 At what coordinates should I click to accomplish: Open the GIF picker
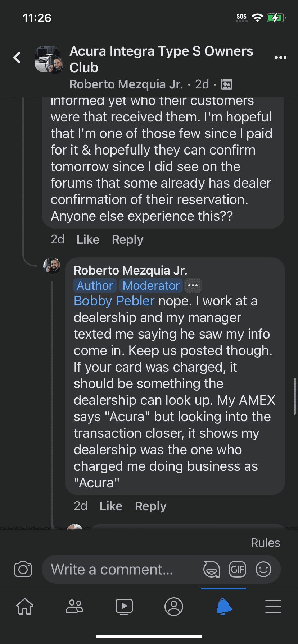point(238,569)
